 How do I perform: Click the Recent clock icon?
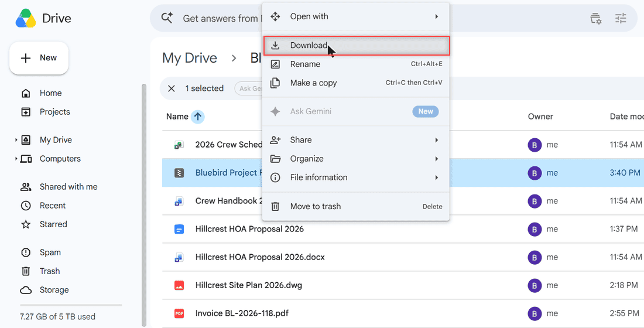(x=26, y=206)
